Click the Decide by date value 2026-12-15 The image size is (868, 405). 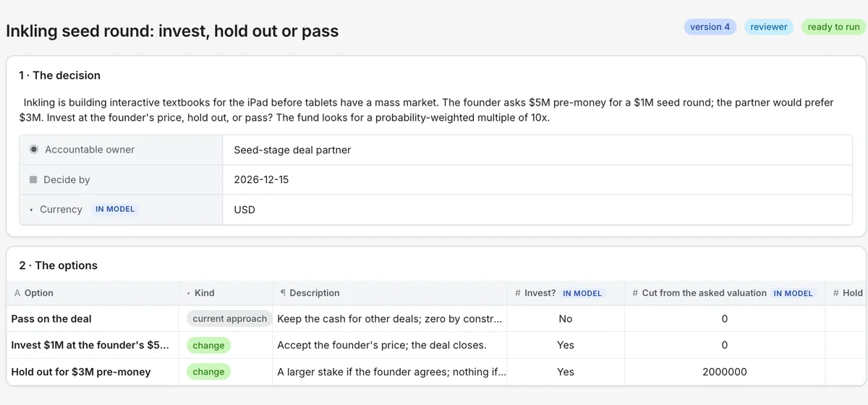[261, 179]
